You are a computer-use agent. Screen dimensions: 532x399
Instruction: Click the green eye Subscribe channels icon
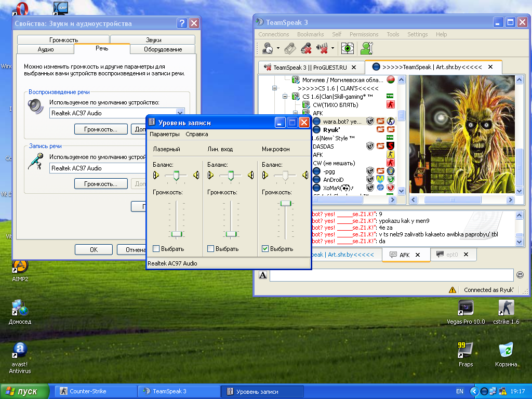[x=348, y=48]
